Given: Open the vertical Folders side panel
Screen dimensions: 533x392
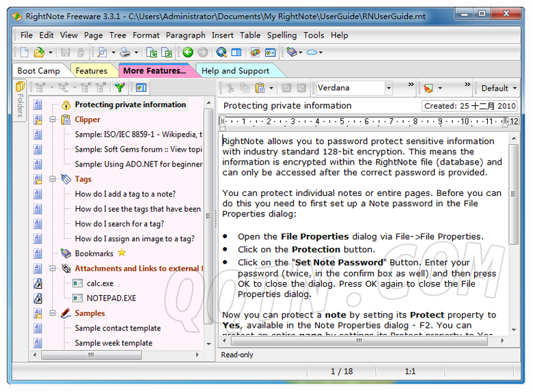Looking at the screenshot, I should pos(20,102).
